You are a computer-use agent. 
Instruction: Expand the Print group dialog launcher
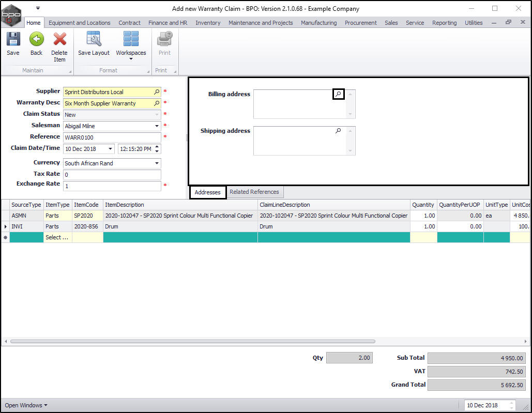tap(175, 71)
